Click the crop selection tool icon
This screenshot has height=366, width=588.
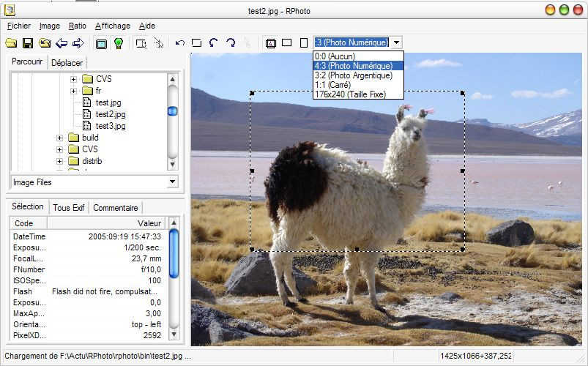coord(141,43)
